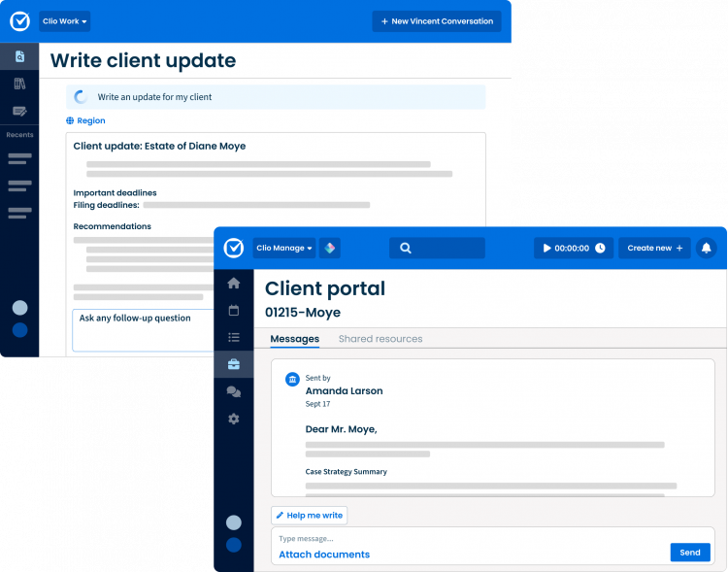Open the Create new menu
This screenshot has width=728, height=572.
coord(654,249)
